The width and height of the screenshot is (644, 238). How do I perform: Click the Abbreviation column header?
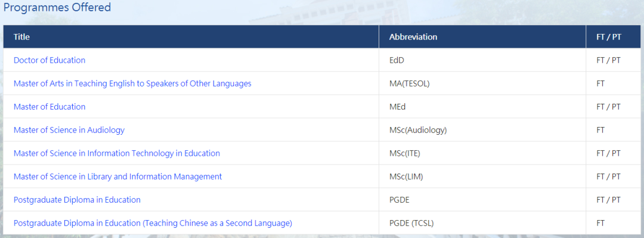click(x=413, y=36)
